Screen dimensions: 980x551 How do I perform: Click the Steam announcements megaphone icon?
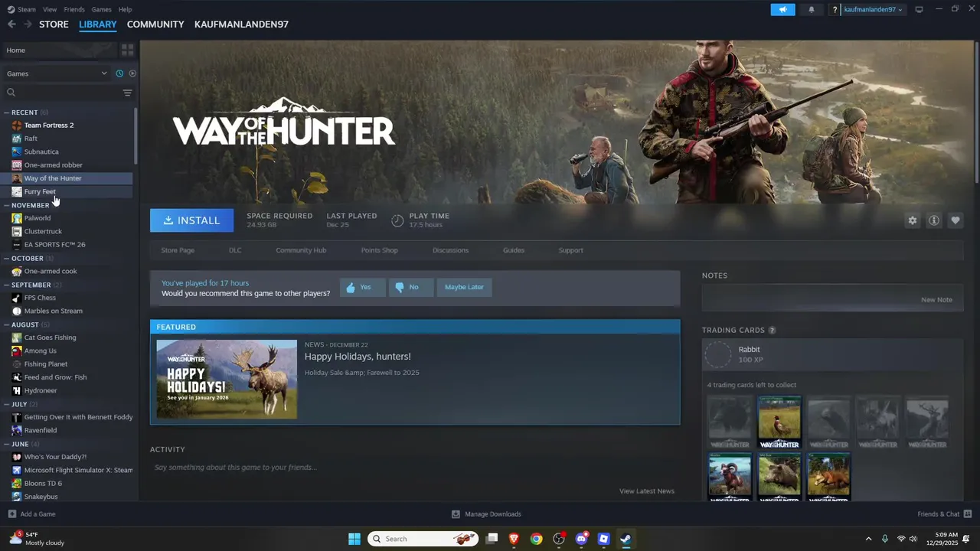tap(782, 9)
